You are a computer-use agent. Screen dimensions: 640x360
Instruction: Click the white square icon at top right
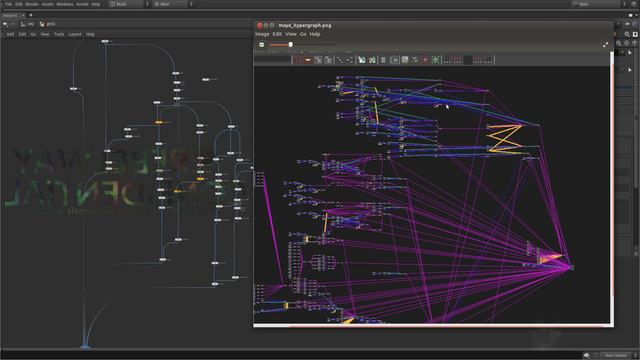636,35
